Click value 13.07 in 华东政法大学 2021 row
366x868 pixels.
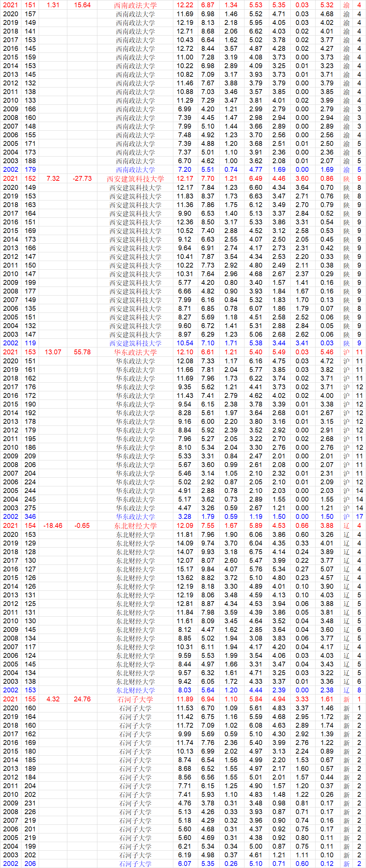[x=53, y=352]
